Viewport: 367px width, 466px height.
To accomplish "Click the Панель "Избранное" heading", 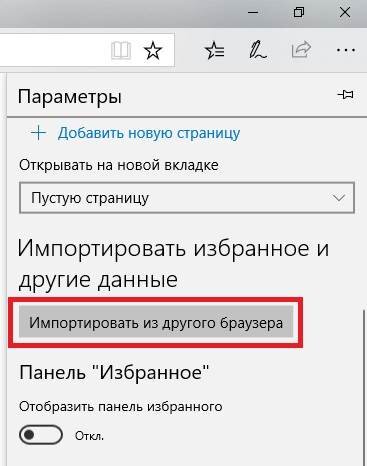I will coord(114,372).
